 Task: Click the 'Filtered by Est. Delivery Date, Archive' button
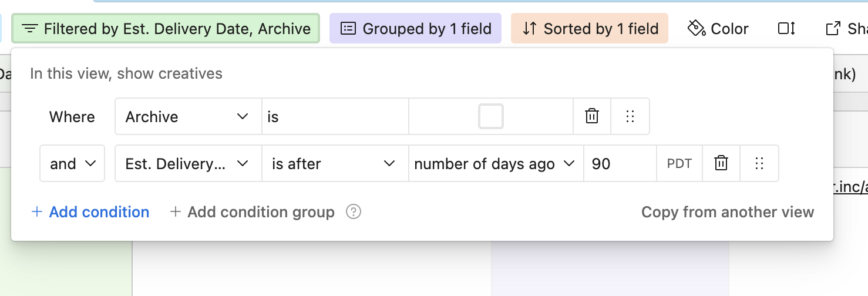166,28
